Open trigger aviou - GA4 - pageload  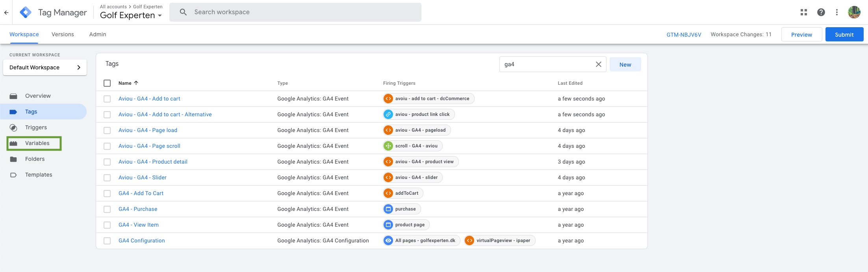[x=417, y=130]
